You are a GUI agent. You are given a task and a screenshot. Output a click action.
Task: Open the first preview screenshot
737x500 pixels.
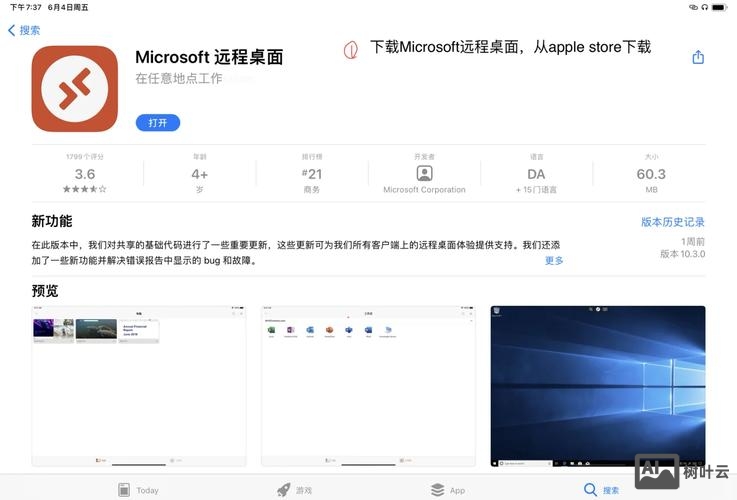(x=139, y=386)
